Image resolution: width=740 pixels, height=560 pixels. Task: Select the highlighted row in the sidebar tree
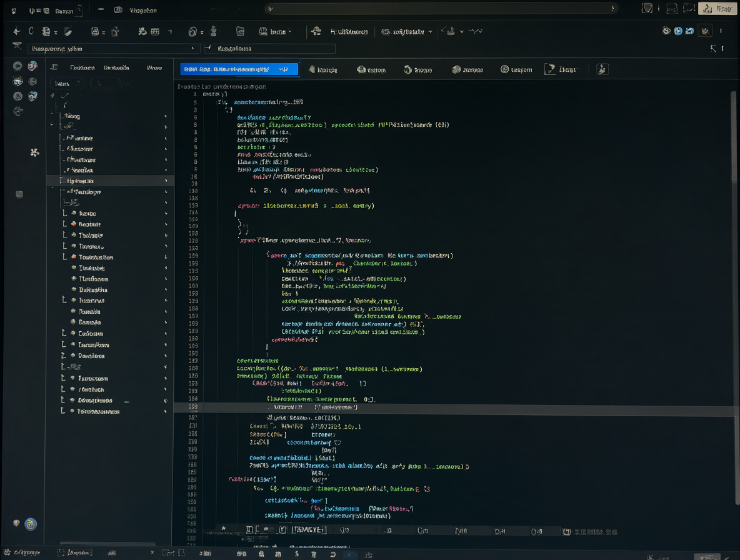(x=110, y=181)
